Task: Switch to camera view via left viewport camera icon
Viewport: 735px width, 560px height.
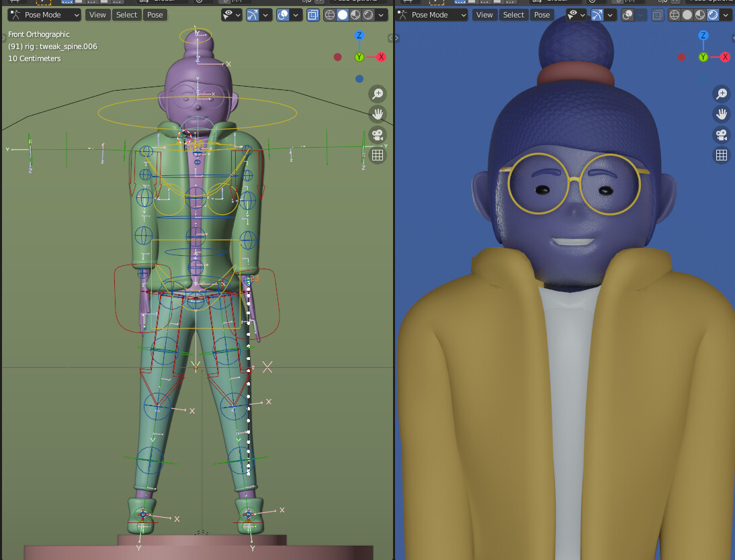Action: pos(378,135)
